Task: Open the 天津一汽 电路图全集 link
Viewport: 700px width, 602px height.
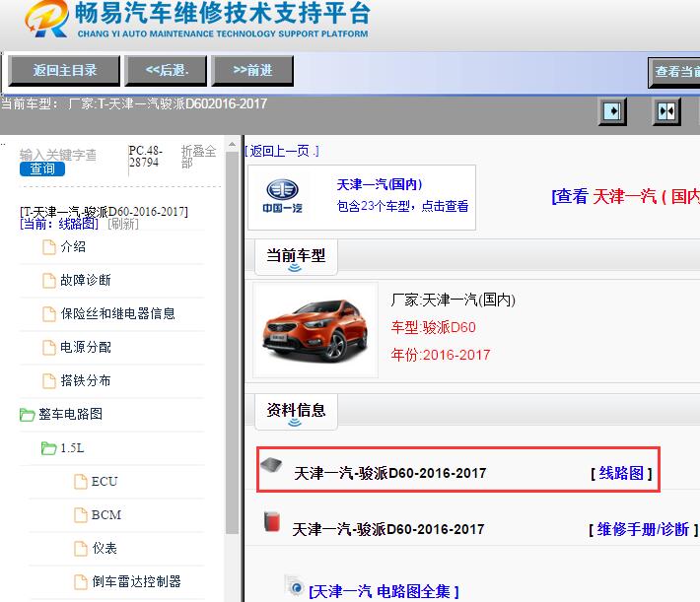Action: pyautogui.click(x=384, y=591)
